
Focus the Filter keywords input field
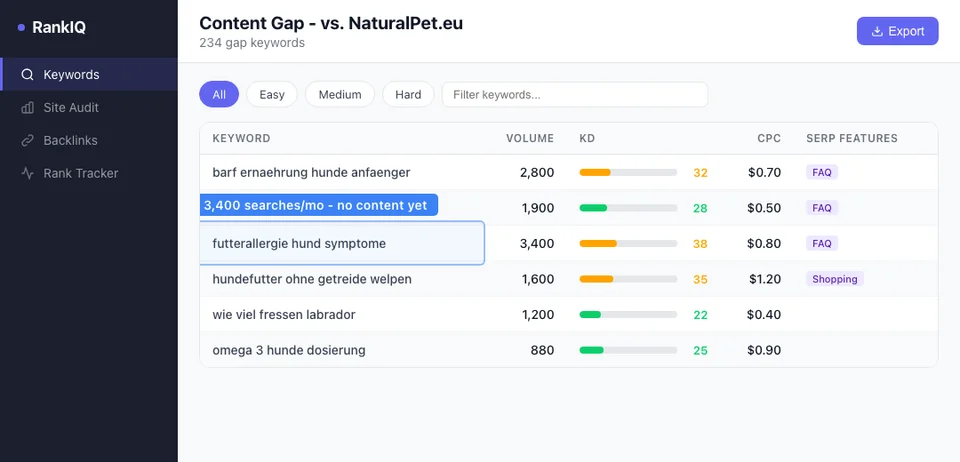click(x=575, y=94)
